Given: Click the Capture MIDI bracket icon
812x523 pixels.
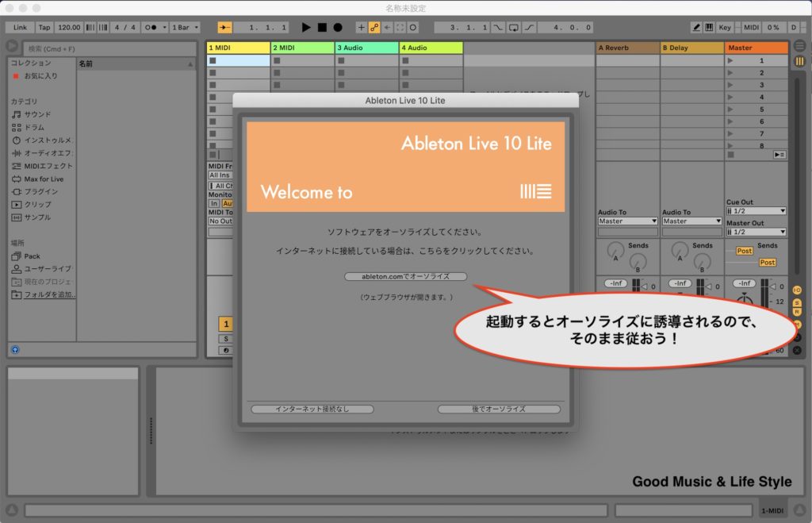Looking at the screenshot, I should tap(400, 28).
